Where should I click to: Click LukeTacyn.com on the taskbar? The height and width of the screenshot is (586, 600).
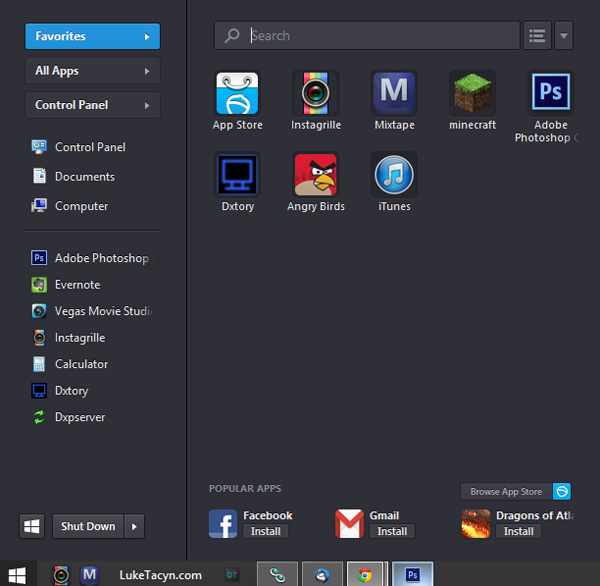160,575
